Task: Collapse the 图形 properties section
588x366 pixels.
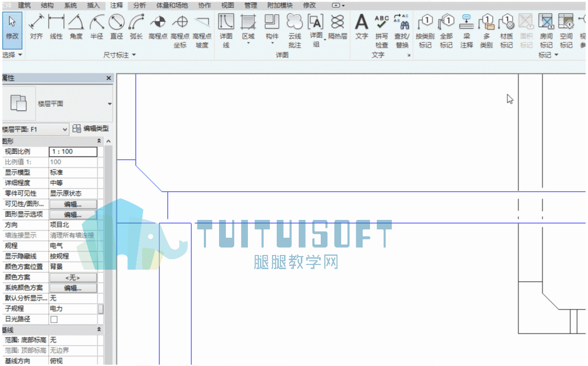Action: point(99,141)
